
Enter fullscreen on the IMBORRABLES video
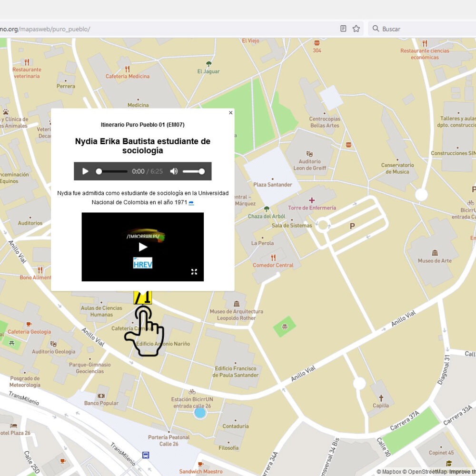point(194,271)
